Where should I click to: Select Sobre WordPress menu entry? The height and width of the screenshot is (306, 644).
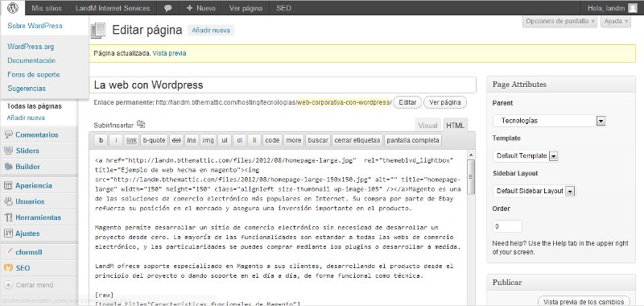[35, 26]
